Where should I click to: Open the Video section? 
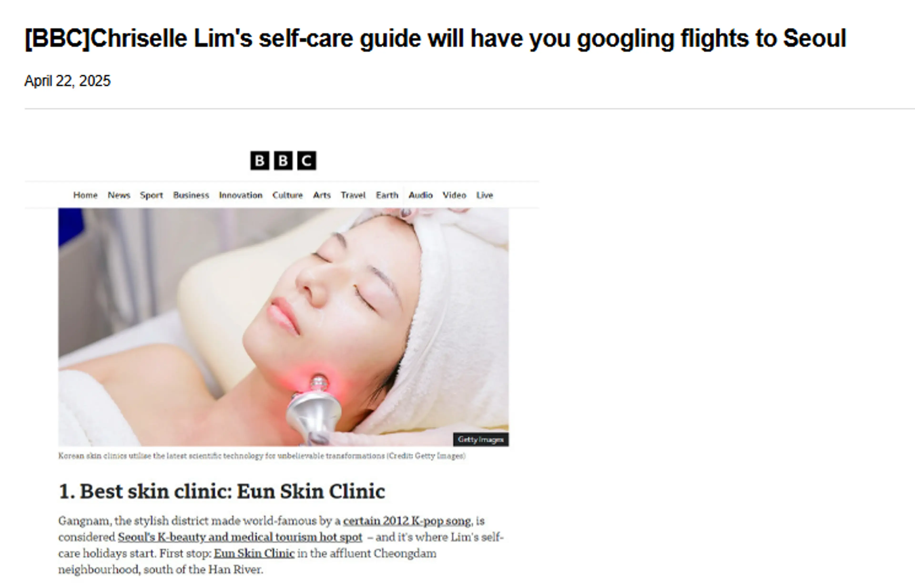point(454,195)
